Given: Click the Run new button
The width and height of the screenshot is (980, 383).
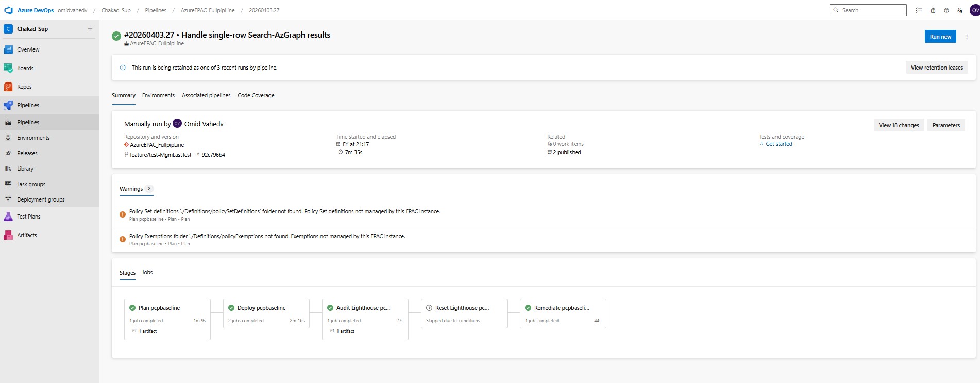Looking at the screenshot, I should 940,37.
